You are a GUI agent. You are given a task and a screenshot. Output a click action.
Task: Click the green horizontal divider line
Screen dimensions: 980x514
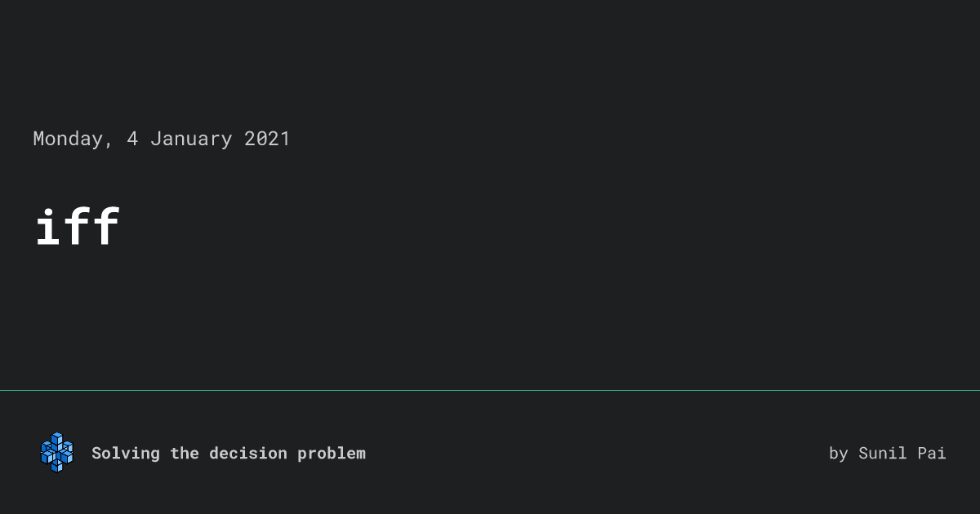click(x=490, y=390)
